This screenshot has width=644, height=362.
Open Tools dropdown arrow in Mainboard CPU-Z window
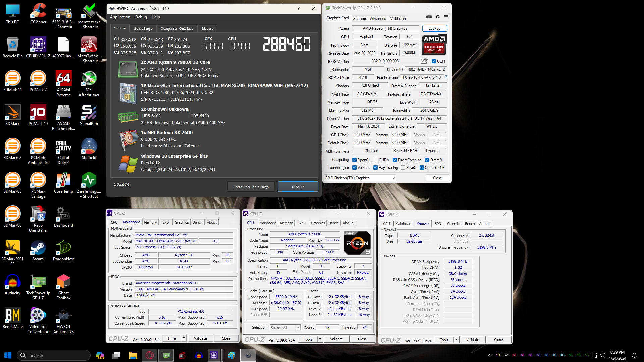(x=184, y=338)
